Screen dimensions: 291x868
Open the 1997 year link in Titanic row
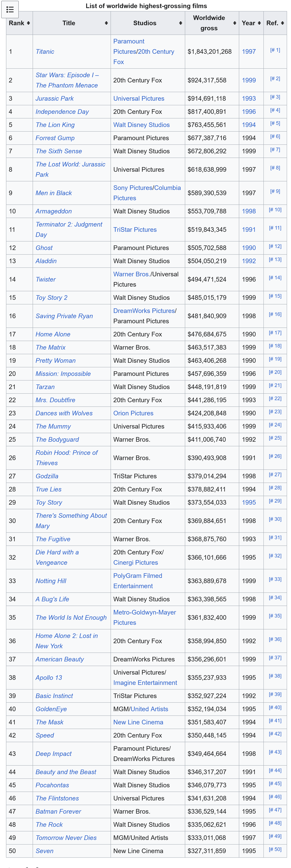(249, 52)
